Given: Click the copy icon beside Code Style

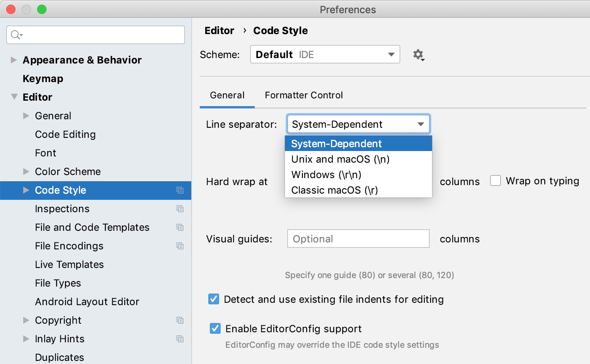Looking at the screenshot, I should pyautogui.click(x=180, y=190).
